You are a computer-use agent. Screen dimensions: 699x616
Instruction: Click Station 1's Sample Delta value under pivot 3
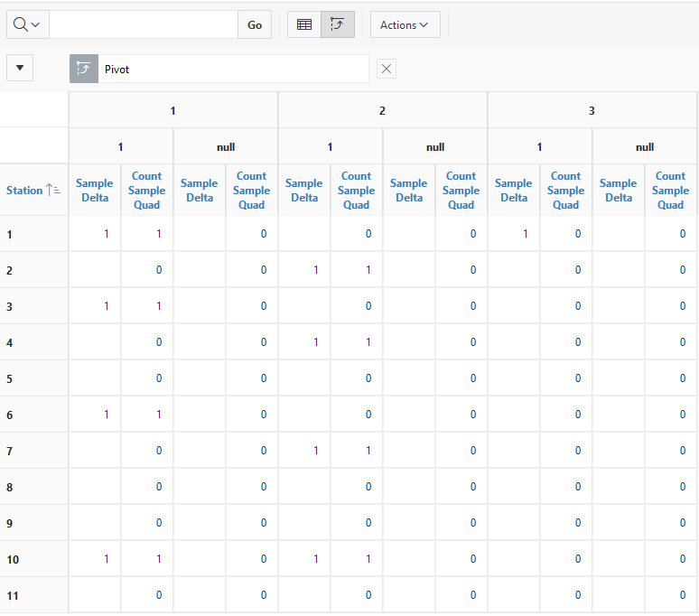click(525, 235)
